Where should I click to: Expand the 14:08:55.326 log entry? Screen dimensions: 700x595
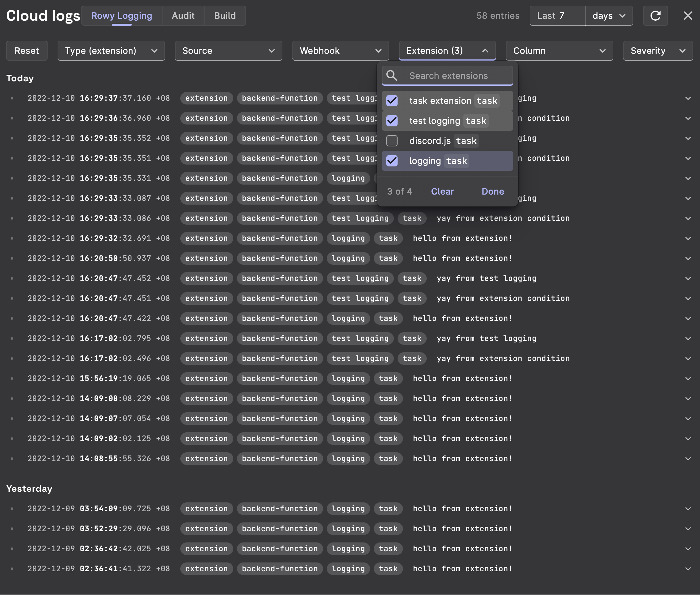pos(688,459)
